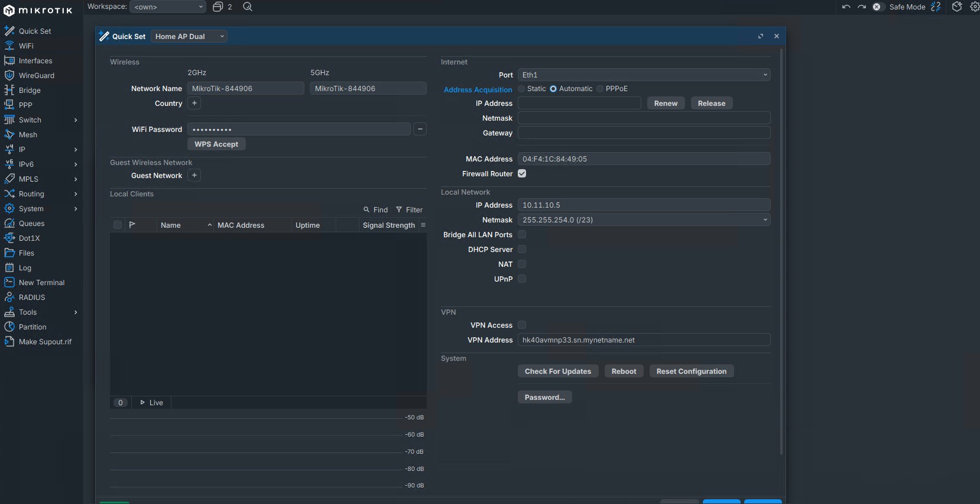Click the undo arrow icon
The image size is (980, 504).
pos(846,7)
